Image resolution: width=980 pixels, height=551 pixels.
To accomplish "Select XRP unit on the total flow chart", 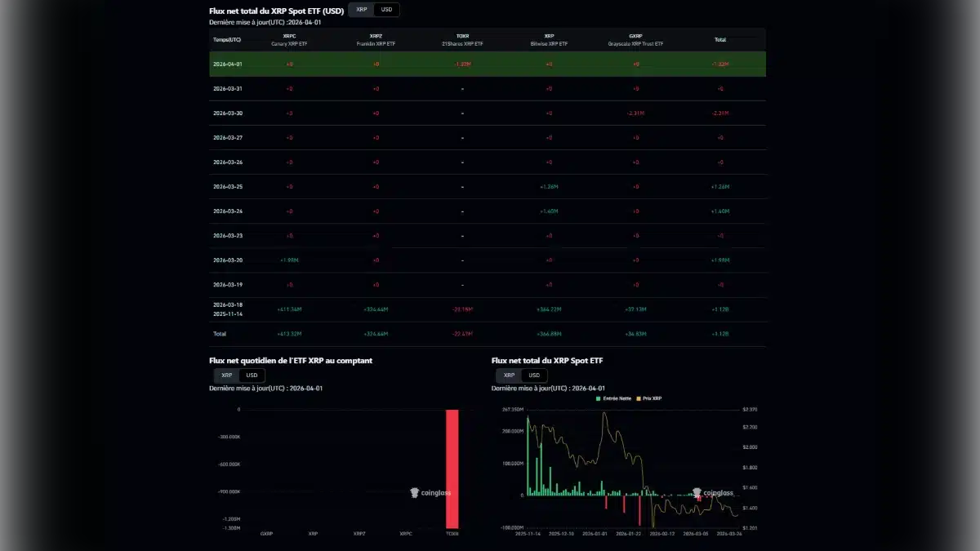I will click(508, 375).
